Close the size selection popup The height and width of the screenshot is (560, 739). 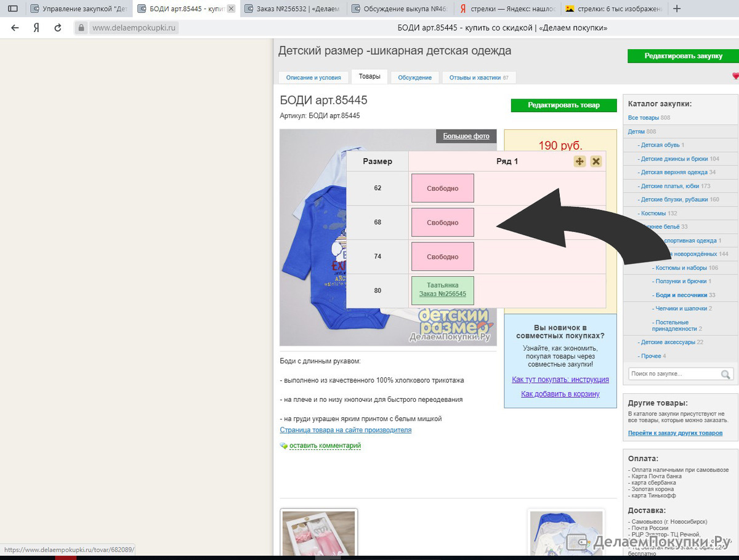coord(596,161)
